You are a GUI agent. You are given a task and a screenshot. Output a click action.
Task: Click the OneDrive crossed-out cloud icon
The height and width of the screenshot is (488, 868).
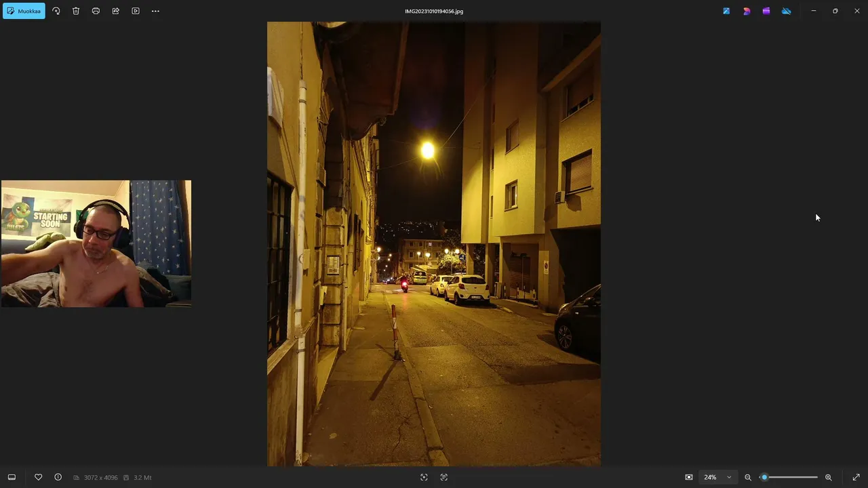point(787,11)
